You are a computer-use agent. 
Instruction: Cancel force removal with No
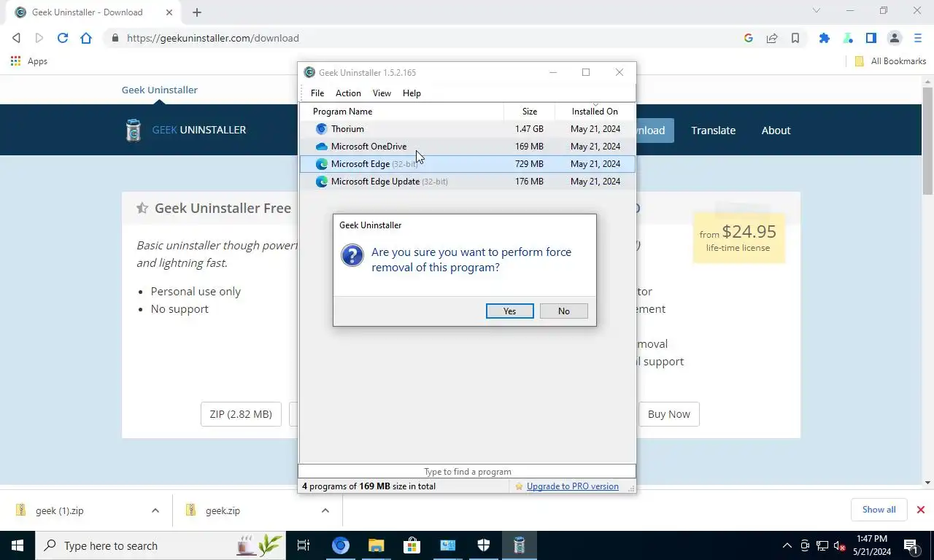564,311
